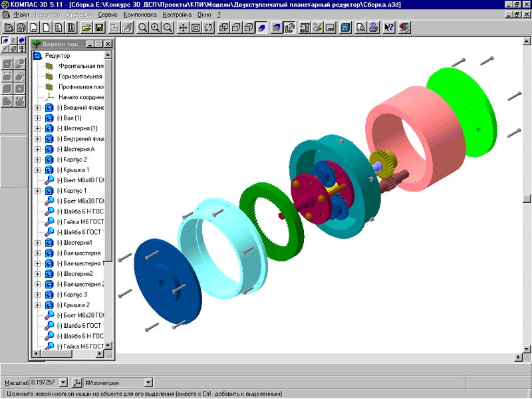Image resolution: width=532 pixels, height=399 pixels.
Task: Select the Pan view tool icon
Action: coord(184,28)
